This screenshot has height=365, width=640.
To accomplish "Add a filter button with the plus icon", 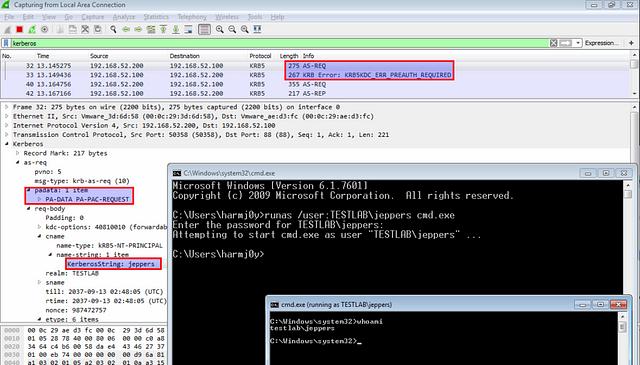I will [631, 43].
